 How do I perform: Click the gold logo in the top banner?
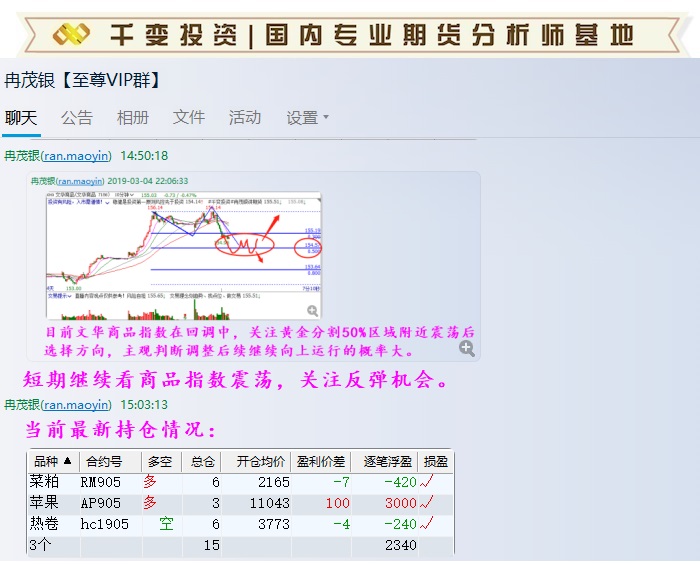pos(72,35)
